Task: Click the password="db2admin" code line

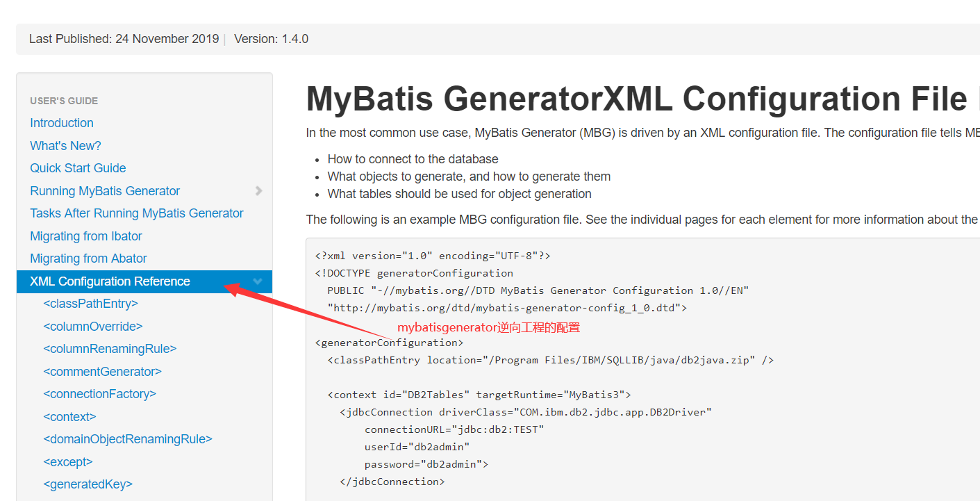Action: click(x=426, y=464)
